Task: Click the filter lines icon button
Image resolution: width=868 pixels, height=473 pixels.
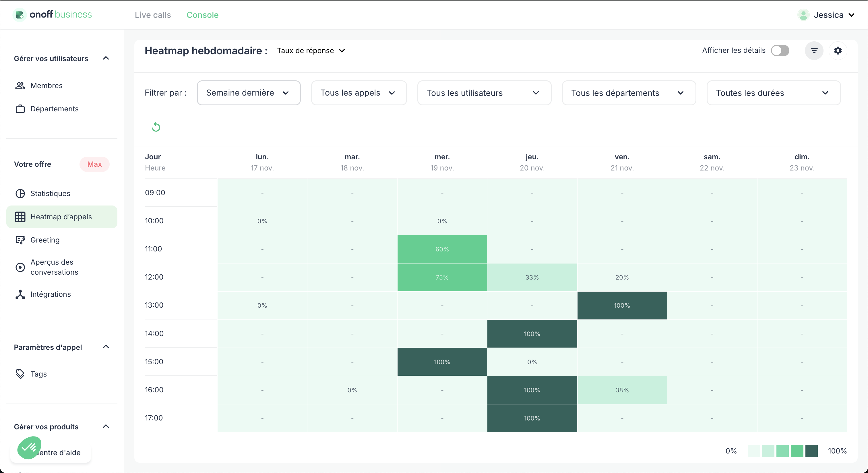Action: [x=814, y=51]
